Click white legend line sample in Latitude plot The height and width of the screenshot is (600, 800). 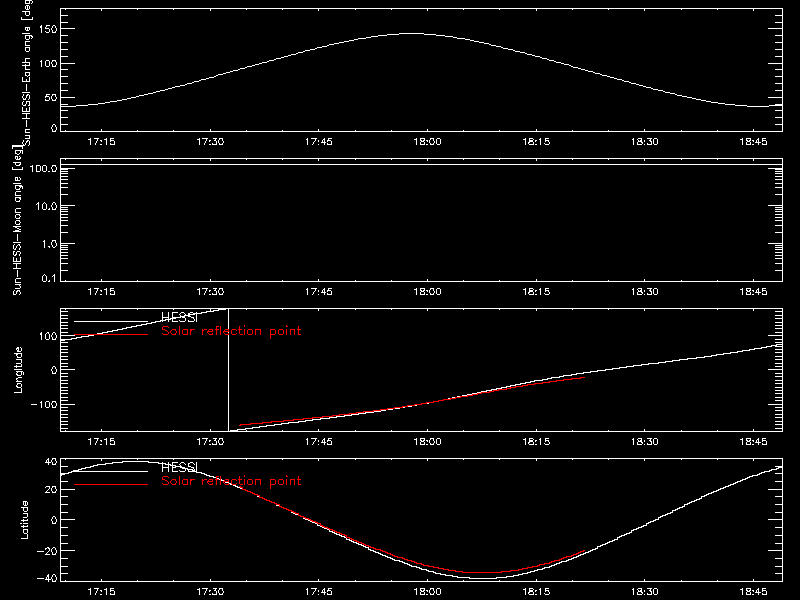tap(111, 471)
